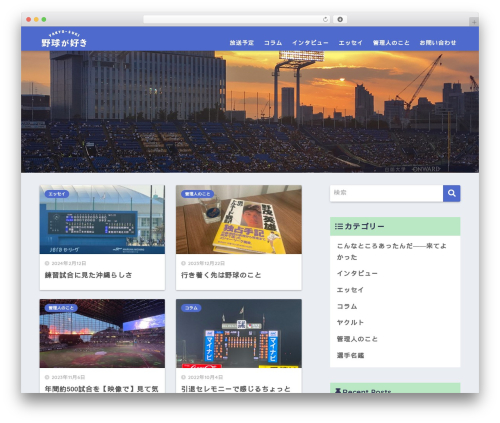The height and width of the screenshot is (423, 500).
Task: Open 管理人のこと in the top navigation
Action: point(391,43)
